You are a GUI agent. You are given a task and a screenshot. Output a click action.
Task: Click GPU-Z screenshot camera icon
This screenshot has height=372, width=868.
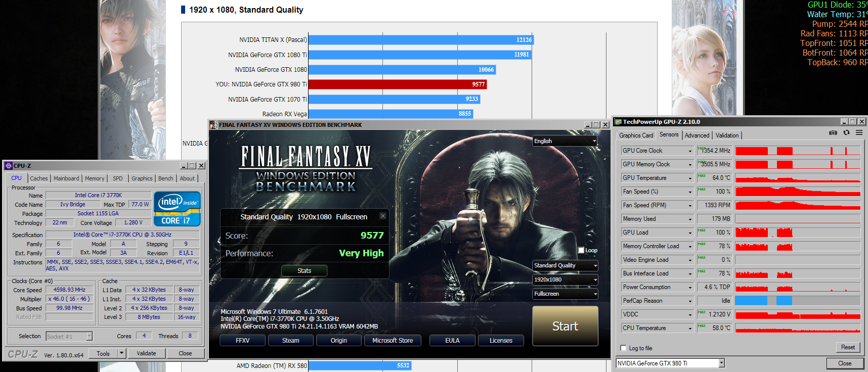point(833,133)
